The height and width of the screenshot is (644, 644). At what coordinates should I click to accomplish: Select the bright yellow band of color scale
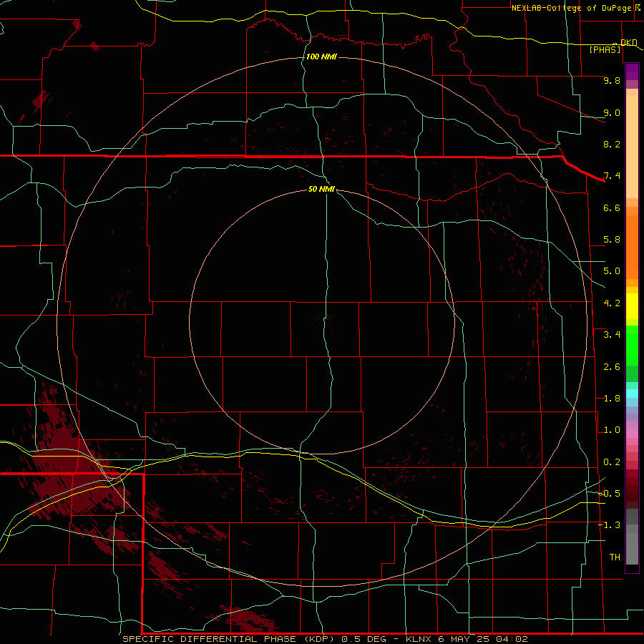(632, 306)
